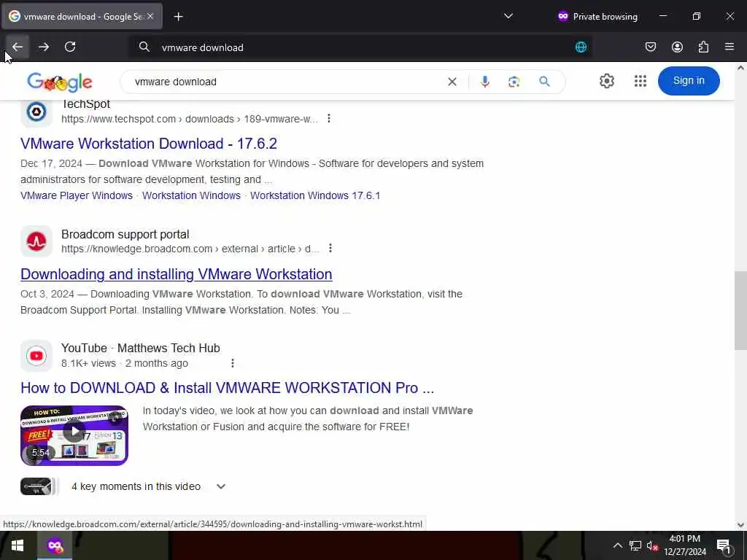747x560 pixels.
Task: Open the Google apps grid
Action: point(640,81)
